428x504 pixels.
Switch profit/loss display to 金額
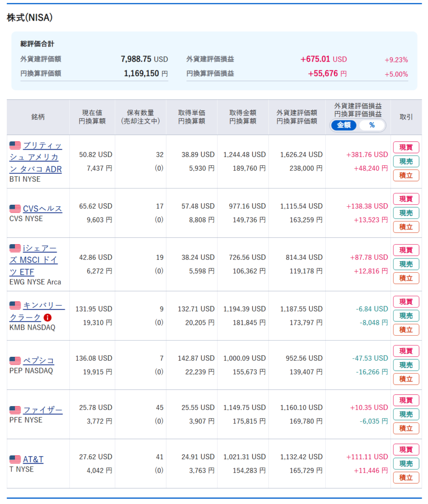coord(344,125)
